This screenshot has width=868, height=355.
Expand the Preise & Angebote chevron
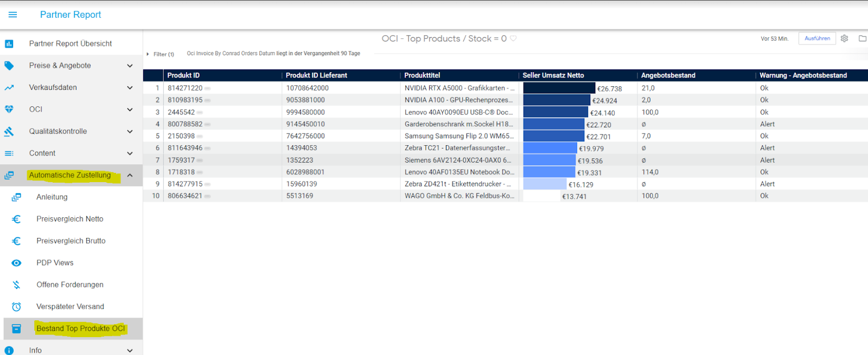click(x=130, y=66)
